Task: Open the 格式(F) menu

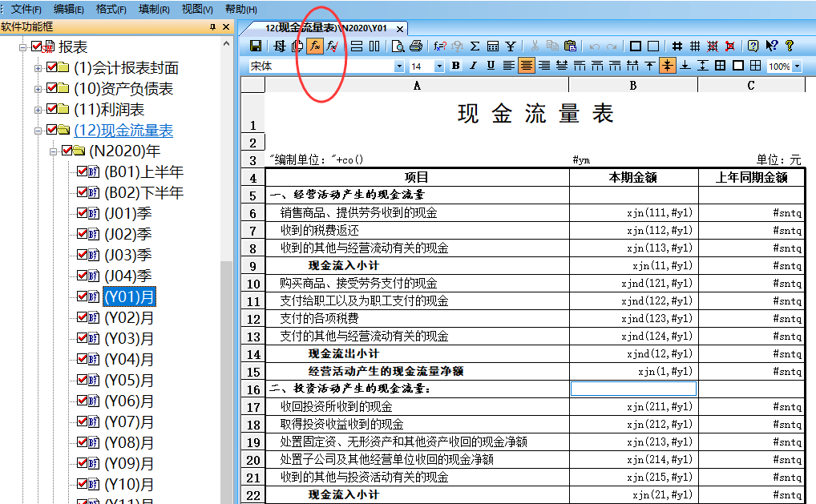Action: 111,9
